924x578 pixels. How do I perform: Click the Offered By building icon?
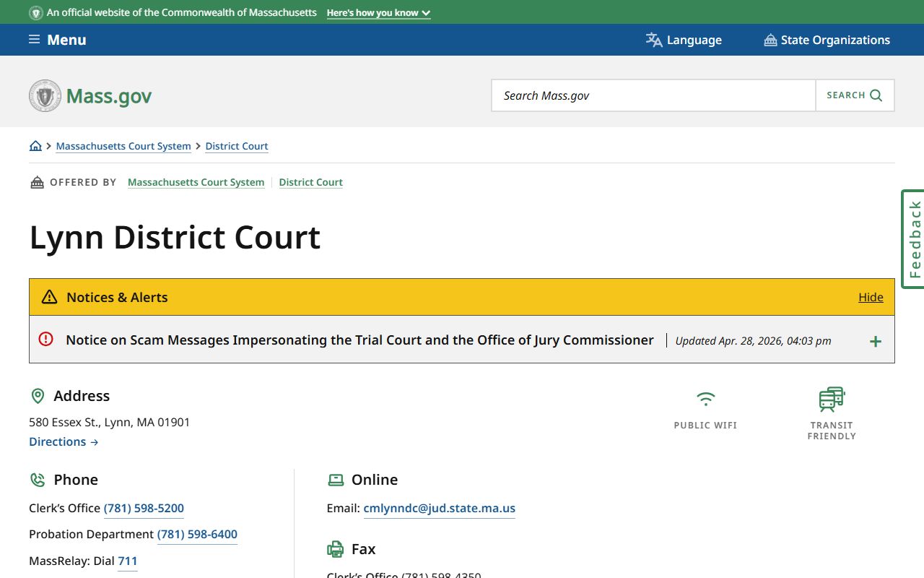tap(37, 182)
